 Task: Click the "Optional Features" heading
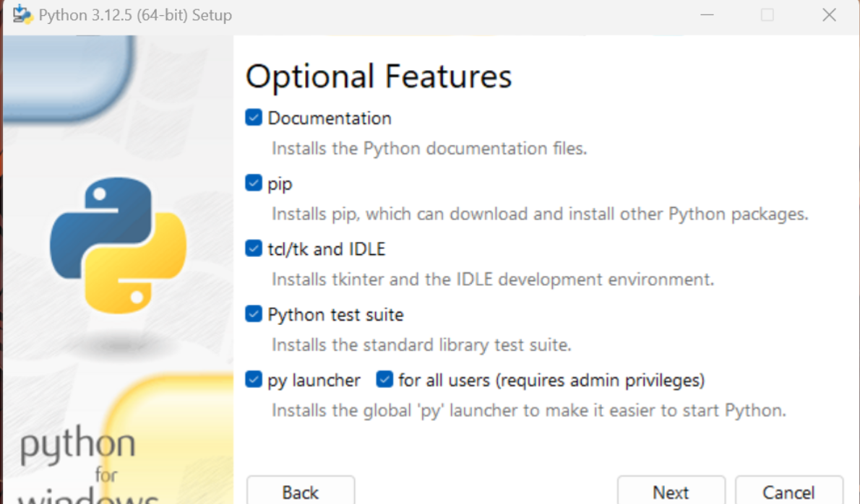pos(379,77)
